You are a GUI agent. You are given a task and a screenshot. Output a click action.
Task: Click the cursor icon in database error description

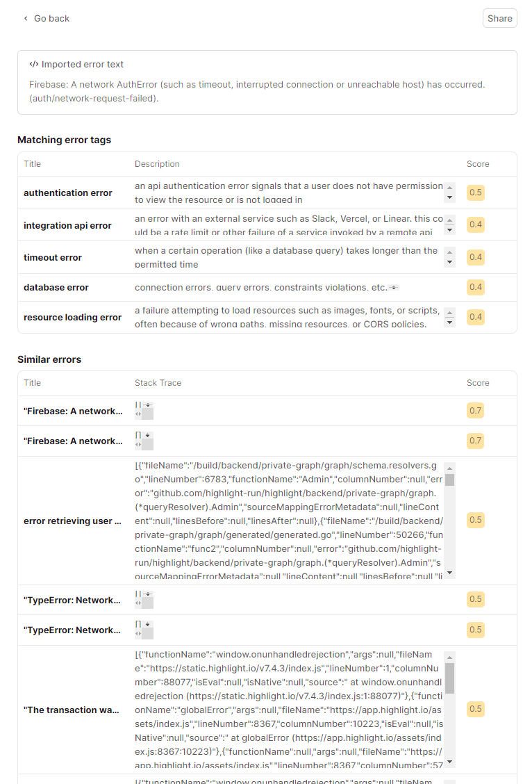pos(394,286)
